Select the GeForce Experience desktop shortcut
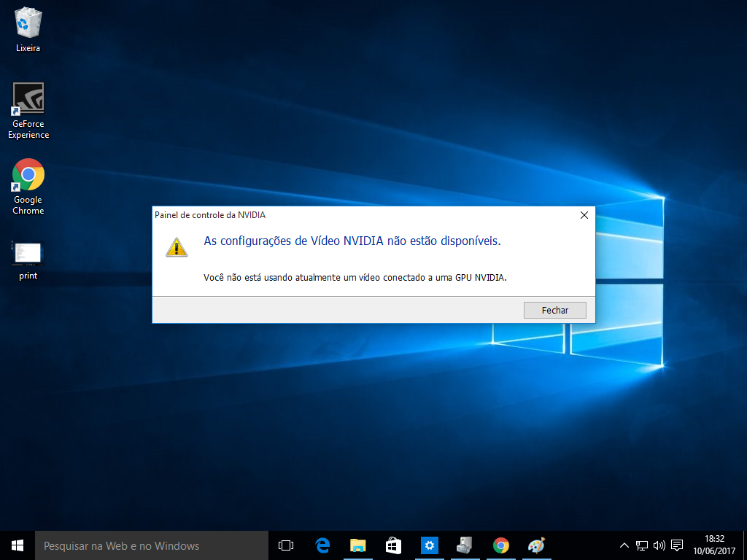747x560 pixels. (x=28, y=111)
